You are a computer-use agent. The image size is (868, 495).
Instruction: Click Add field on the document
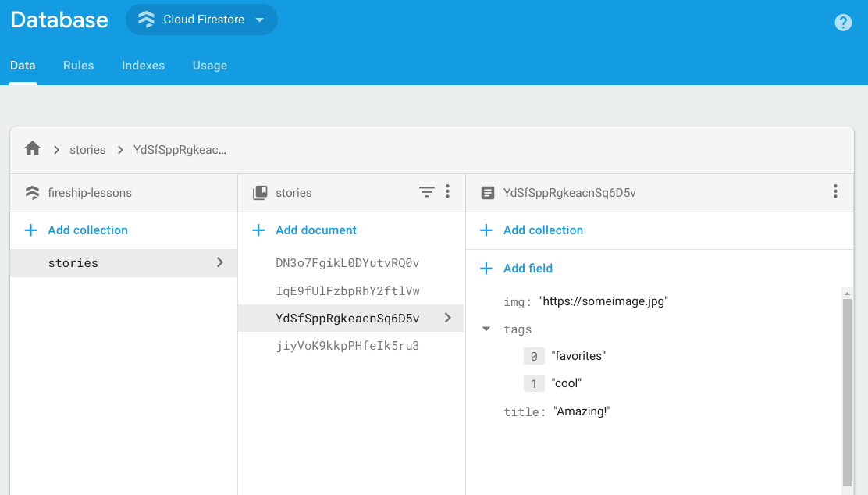click(x=516, y=268)
